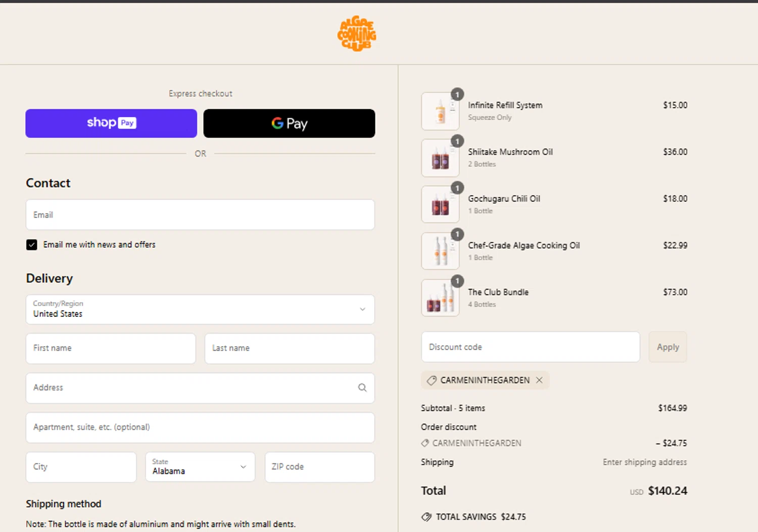Pay with Shop Pay
Screen dimensions: 758x532
coord(111,123)
